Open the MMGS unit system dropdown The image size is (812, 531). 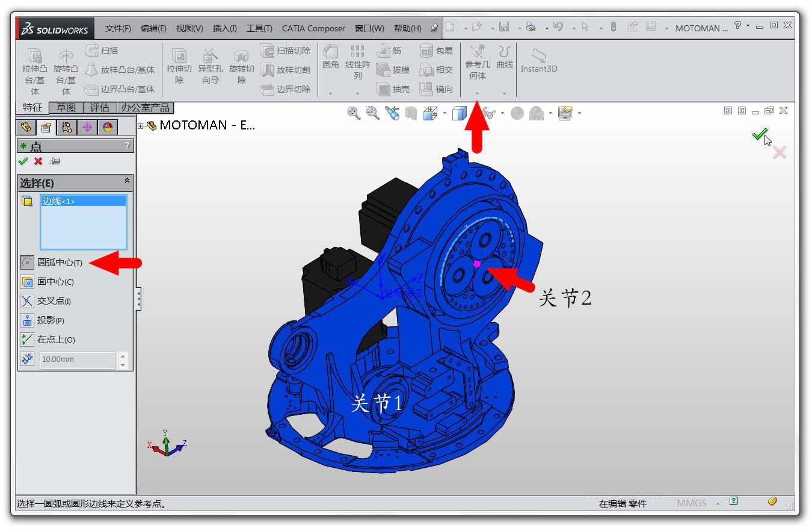(x=717, y=503)
